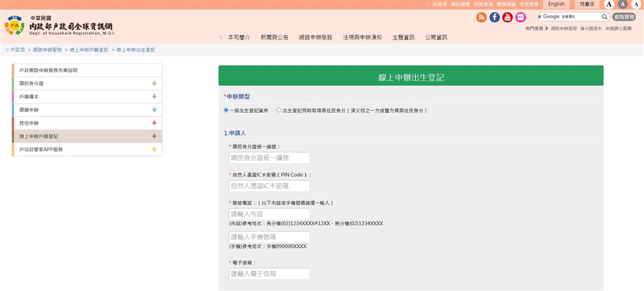This screenshot has height=291, width=644.
Task: Open the YouTube channel icon
Action: click(x=508, y=17)
